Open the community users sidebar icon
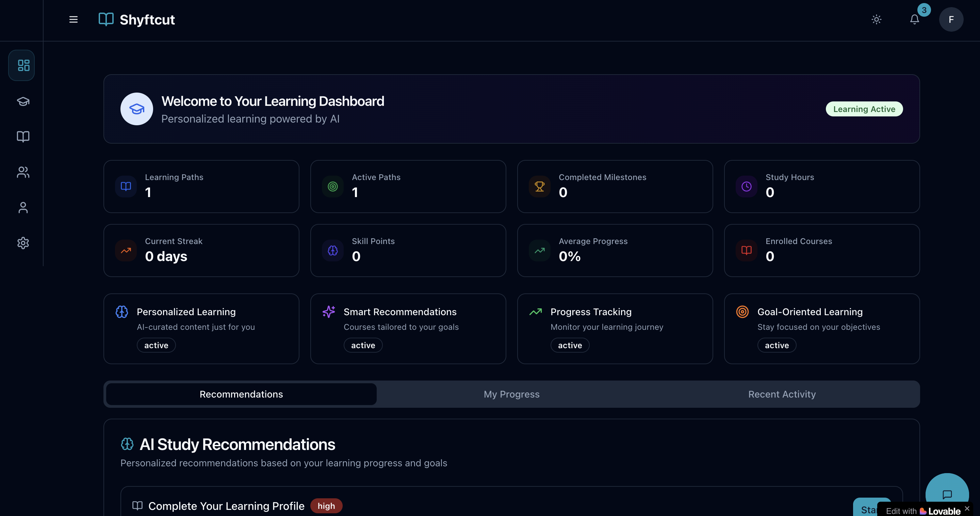The image size is (980, 516). click(x=23, y=172)
